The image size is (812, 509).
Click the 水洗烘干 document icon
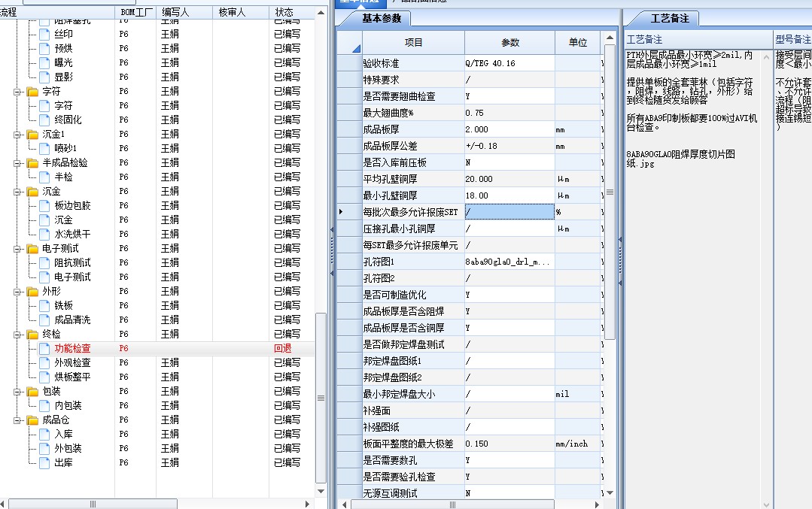[44, 235]
